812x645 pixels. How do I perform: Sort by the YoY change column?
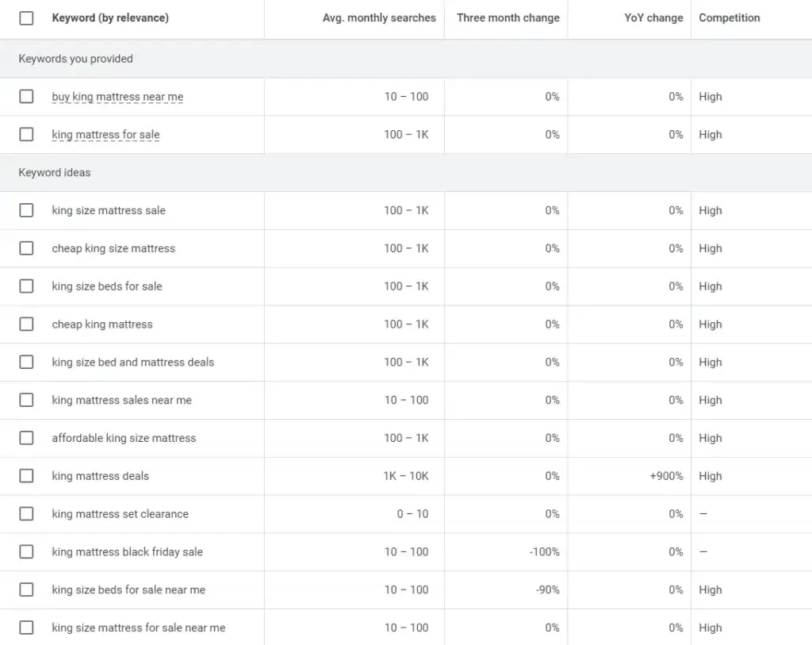pos(653,17)
